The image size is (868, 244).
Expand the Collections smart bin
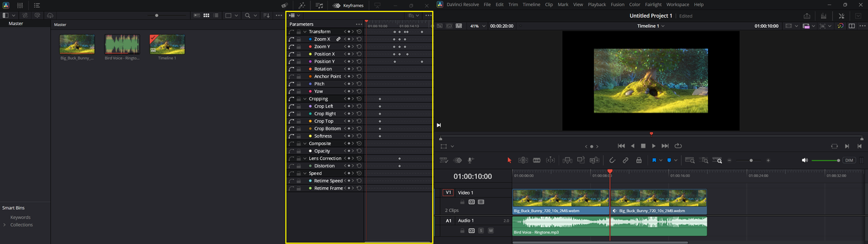click(x=5, y=225)
